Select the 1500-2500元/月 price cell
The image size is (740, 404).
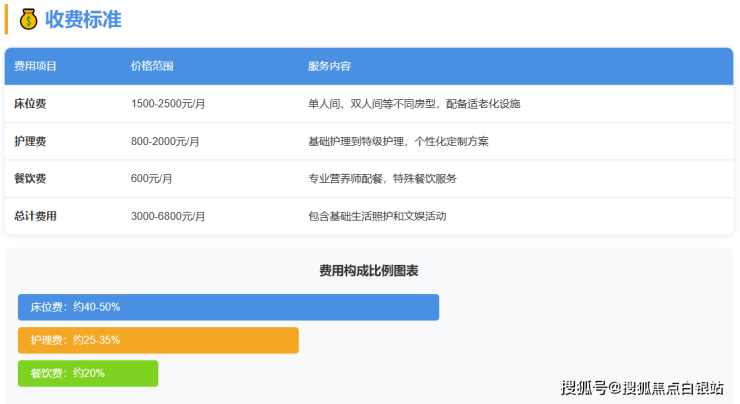click(x=168, y=104)
